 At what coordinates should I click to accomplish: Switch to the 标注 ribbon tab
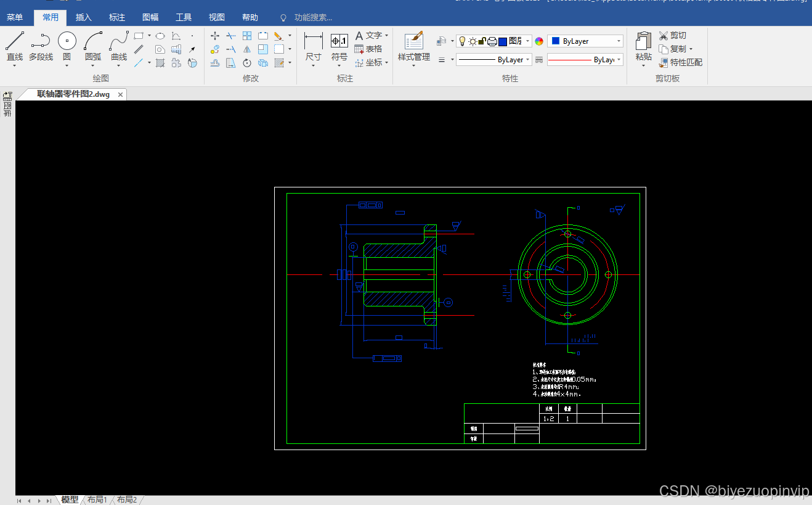pyautogui.click(x=117, y=17)
